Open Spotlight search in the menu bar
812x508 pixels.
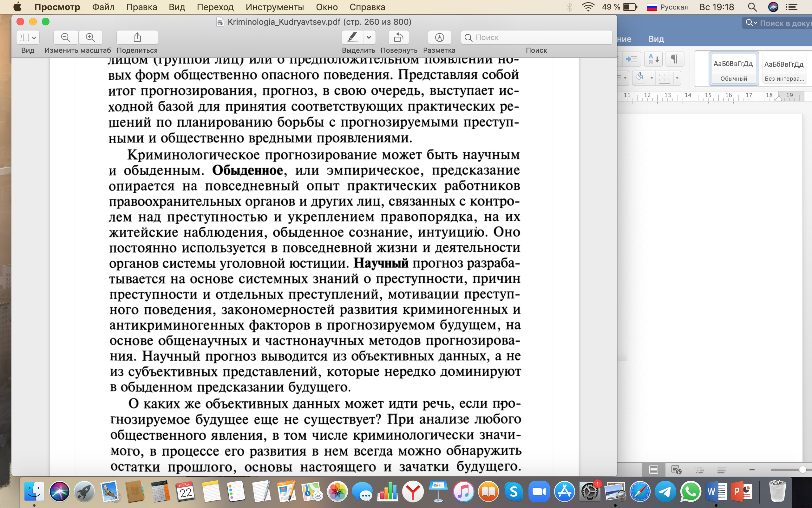pyautogui.click(x=752, y=7)
